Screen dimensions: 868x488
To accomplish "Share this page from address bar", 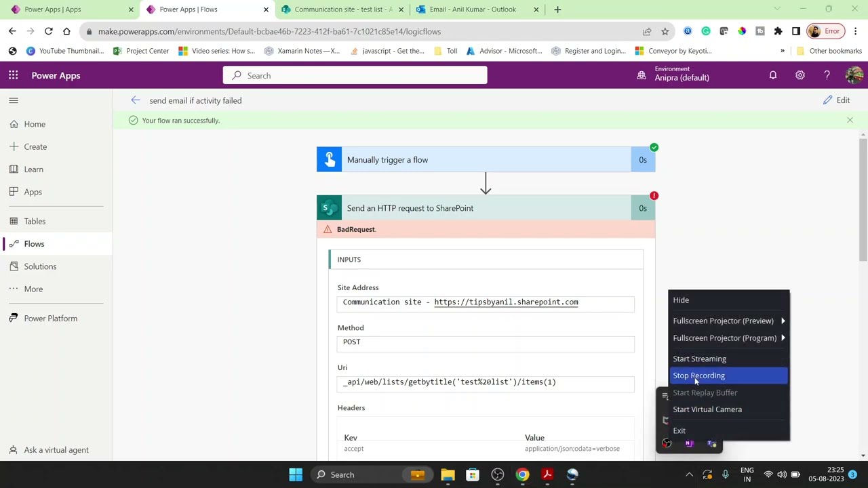I will pos(647,31).
